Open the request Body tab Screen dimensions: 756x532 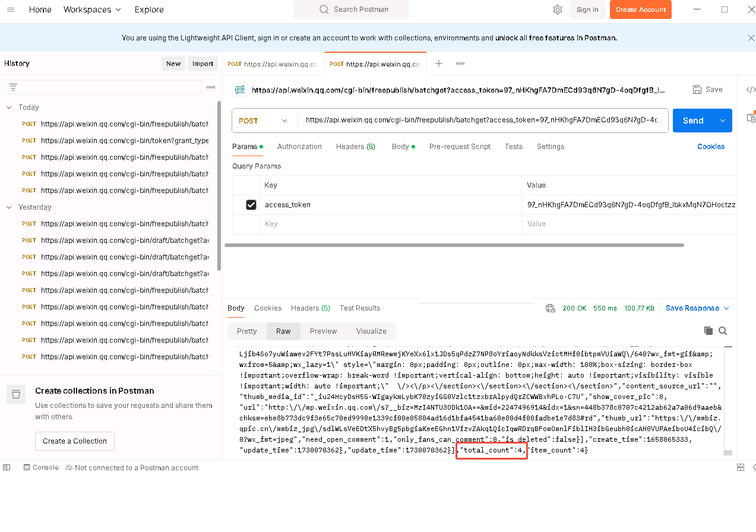click(403, 147)
